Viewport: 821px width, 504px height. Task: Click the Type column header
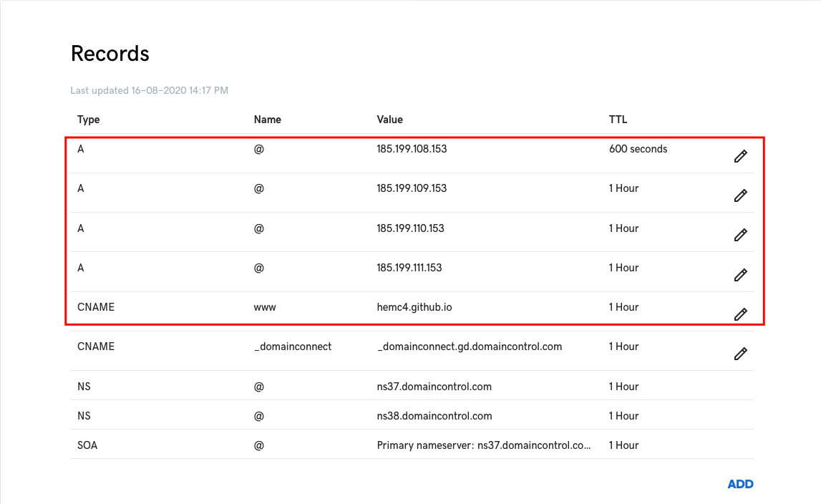click(89, 120)
